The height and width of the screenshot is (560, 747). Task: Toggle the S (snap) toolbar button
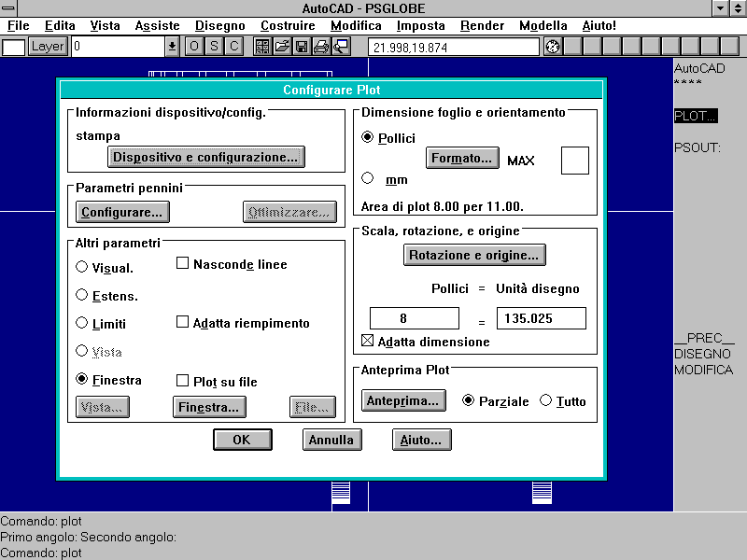[x=214, y=47]
